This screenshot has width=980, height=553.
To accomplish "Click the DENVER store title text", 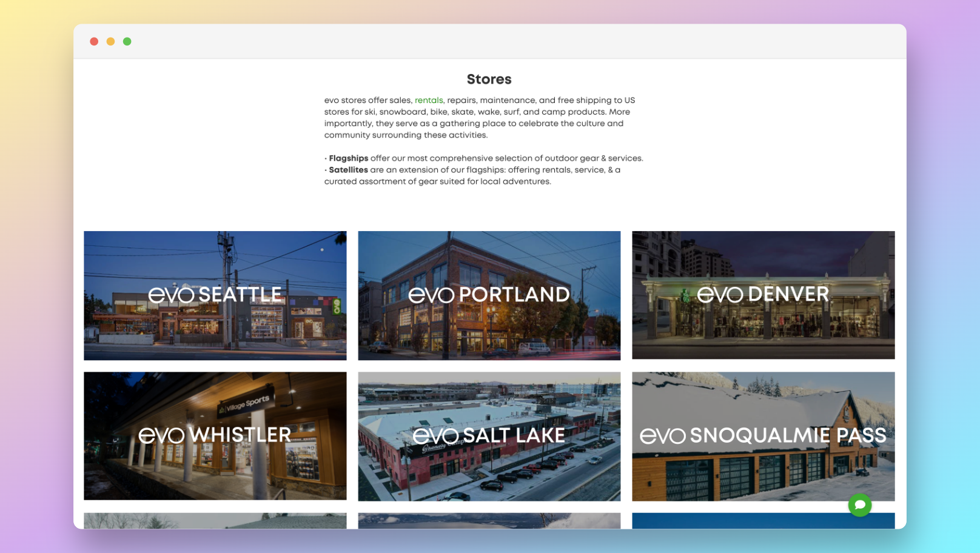I will [788, 295].
